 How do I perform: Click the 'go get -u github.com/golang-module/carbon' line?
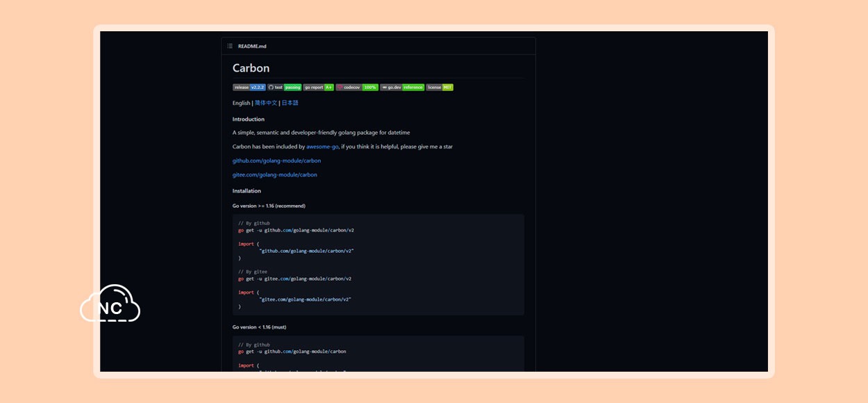coord(292,352)
